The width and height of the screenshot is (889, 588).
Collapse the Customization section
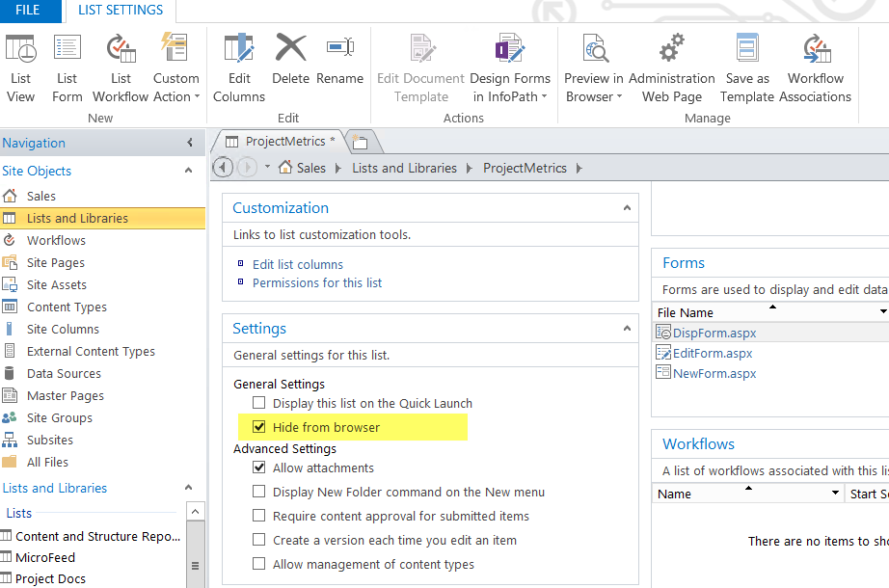click(627, 207)
